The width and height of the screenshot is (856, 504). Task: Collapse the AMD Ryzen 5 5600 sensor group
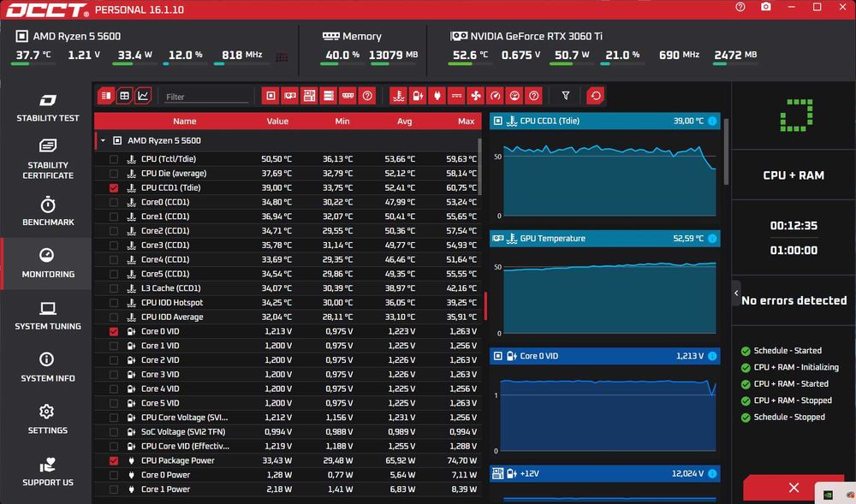tap(103, 140)
